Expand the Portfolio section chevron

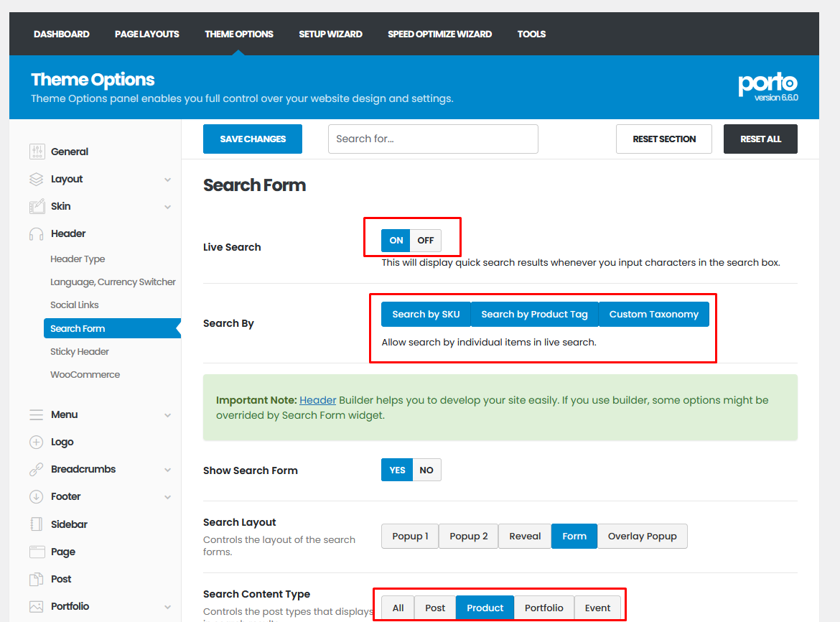coord(168,607)
